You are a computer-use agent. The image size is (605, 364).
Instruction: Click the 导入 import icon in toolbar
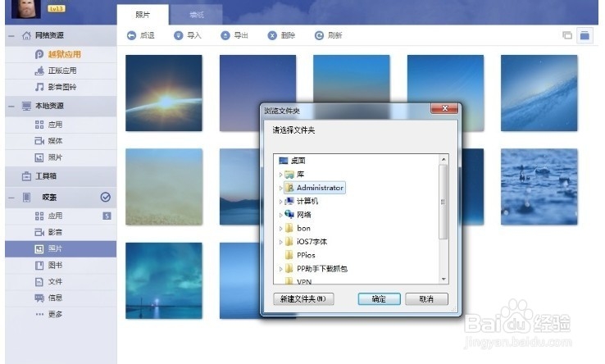click(x=178, y=35)
